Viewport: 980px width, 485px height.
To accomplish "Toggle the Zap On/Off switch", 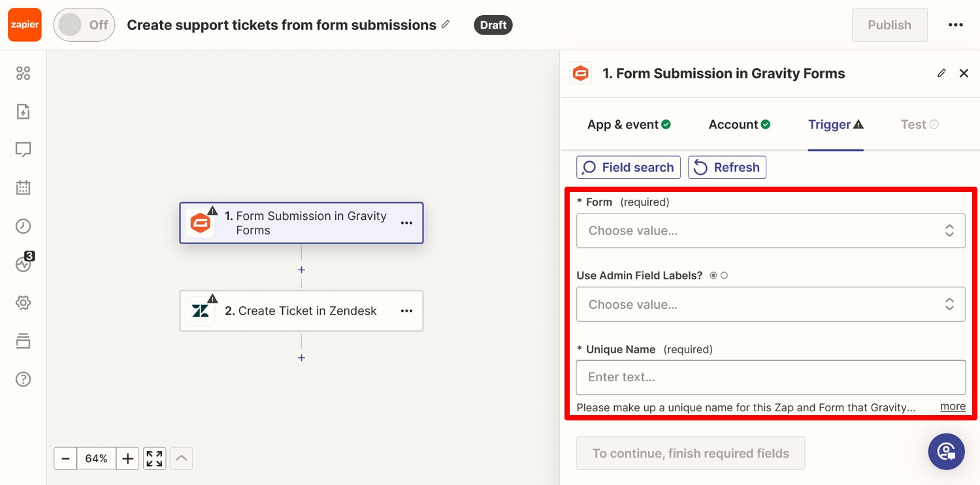I will point(84,25).
